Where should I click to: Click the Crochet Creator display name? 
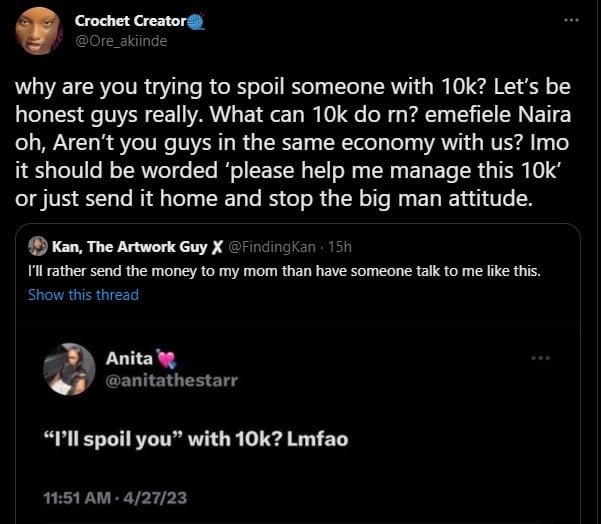pyautogui.click(x=128, y=20)
